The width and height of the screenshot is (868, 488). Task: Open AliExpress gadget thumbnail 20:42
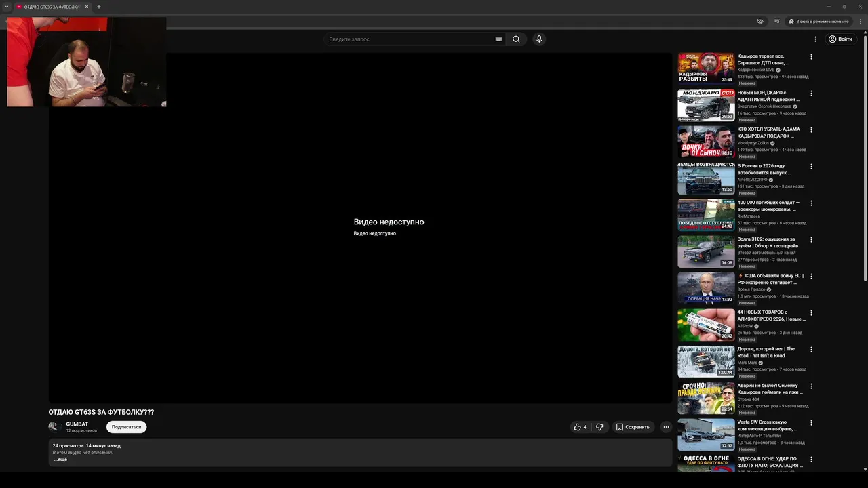(x=706, y=324)
